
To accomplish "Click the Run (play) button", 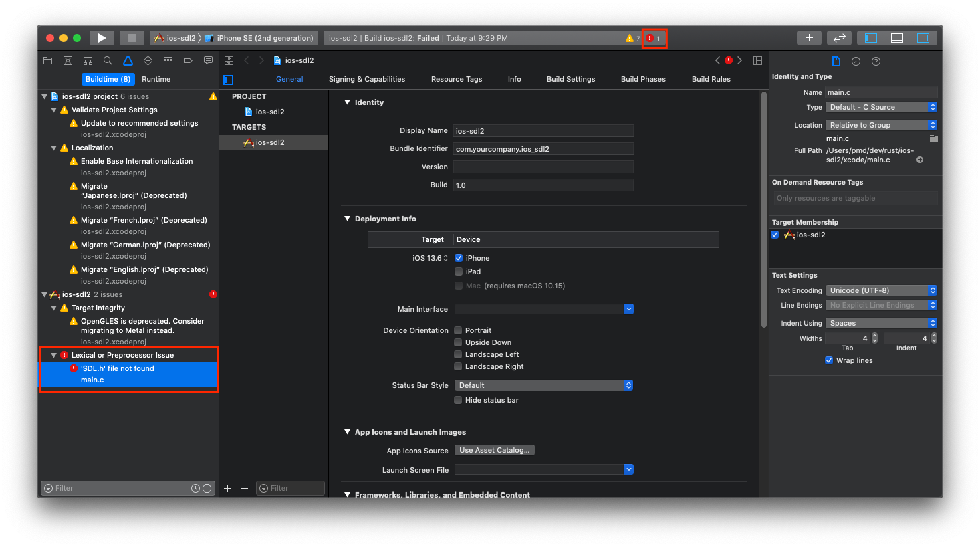I will 102,38.
